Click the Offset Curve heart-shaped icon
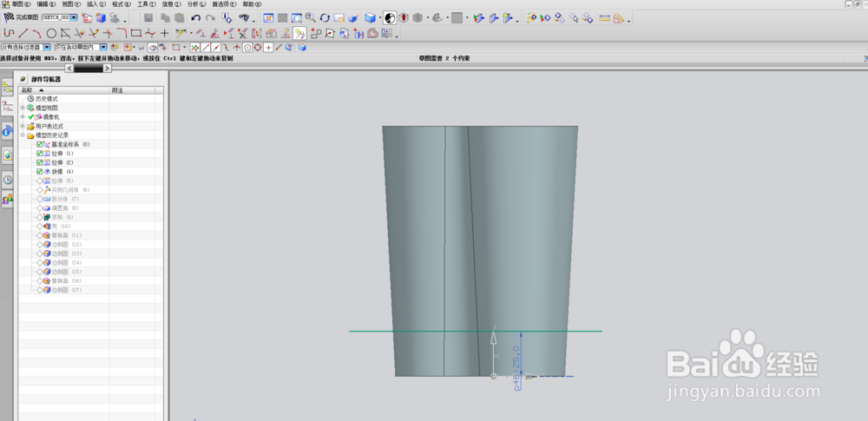Screen dimensions: 868x421 [373, 33]
